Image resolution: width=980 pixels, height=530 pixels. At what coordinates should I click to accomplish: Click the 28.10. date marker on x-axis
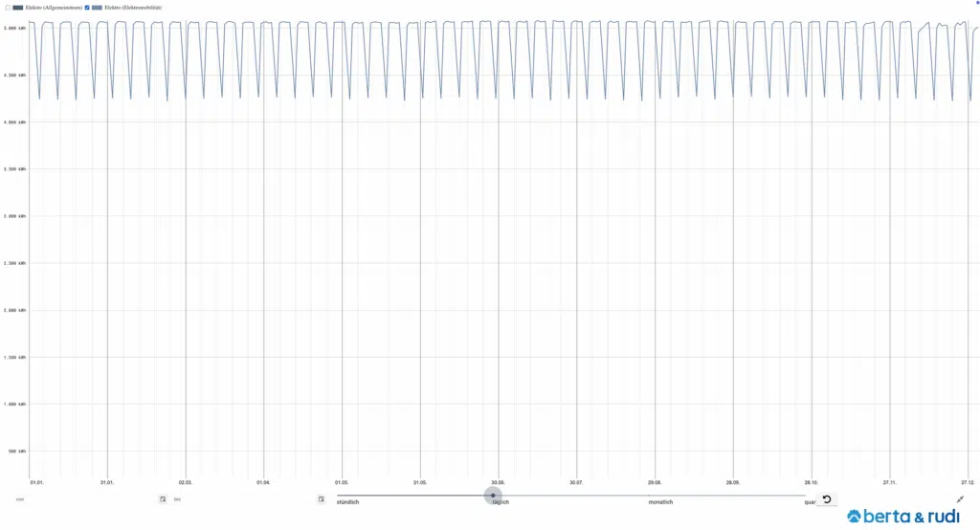point(812,483)
